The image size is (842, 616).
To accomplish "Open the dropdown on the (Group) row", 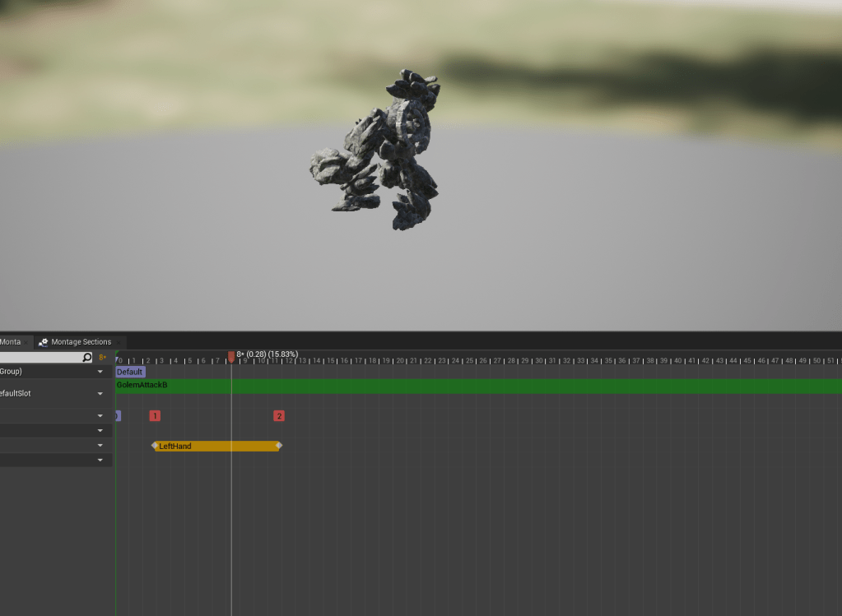I will point(100,372).
